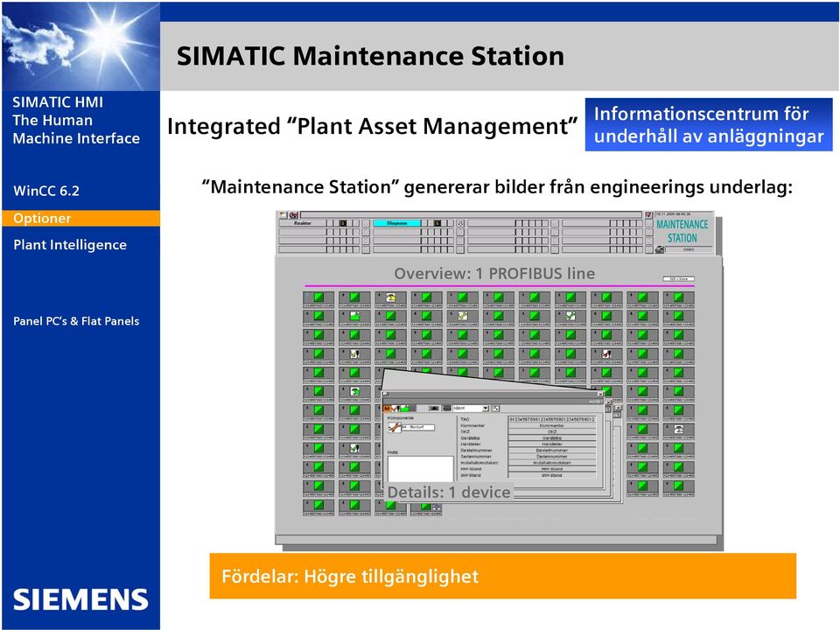
Task: Open the Ident dropdown arrow
Action: click(486, 409)
